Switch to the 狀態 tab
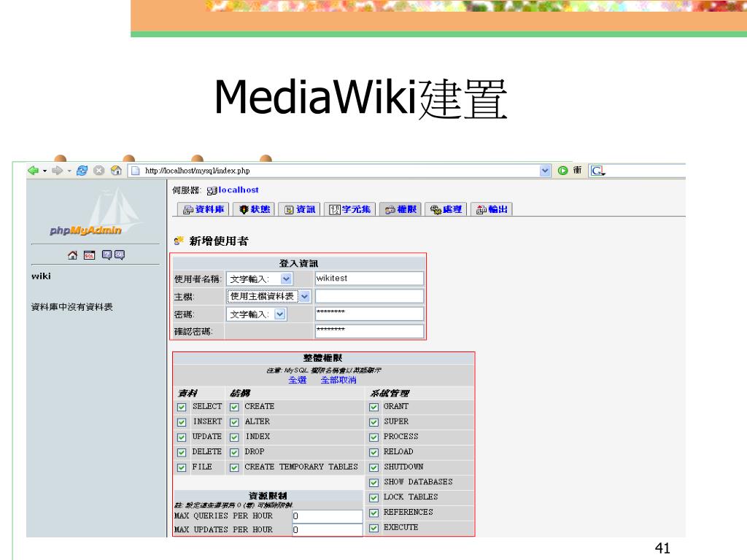 point(254,209)
